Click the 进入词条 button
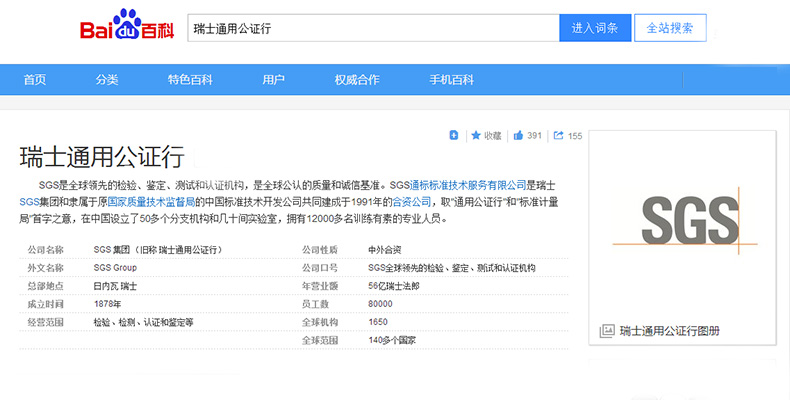The width and height of the screenshot is (790, 400). point(595,28)
